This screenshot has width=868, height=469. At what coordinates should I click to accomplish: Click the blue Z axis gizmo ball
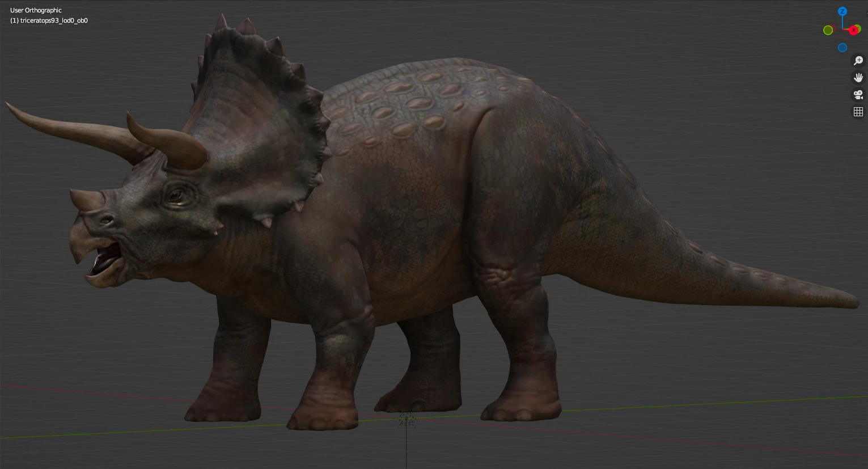click(x=842, y=11)
